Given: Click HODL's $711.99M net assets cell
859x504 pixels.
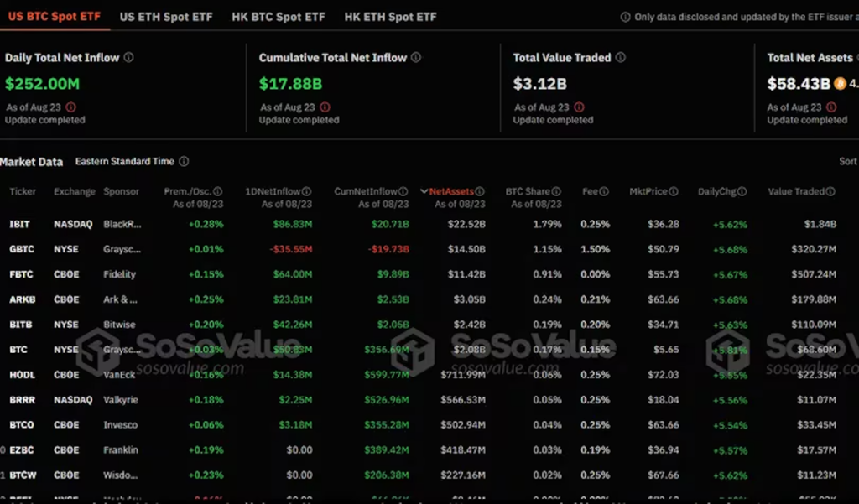Looking at the screenshot, I should (x=463, y=375).
